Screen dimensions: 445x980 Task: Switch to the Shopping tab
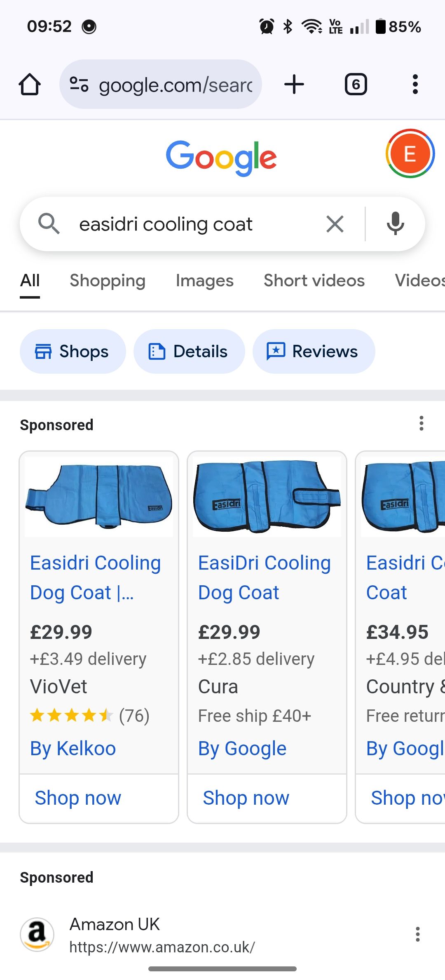(108, 281)
